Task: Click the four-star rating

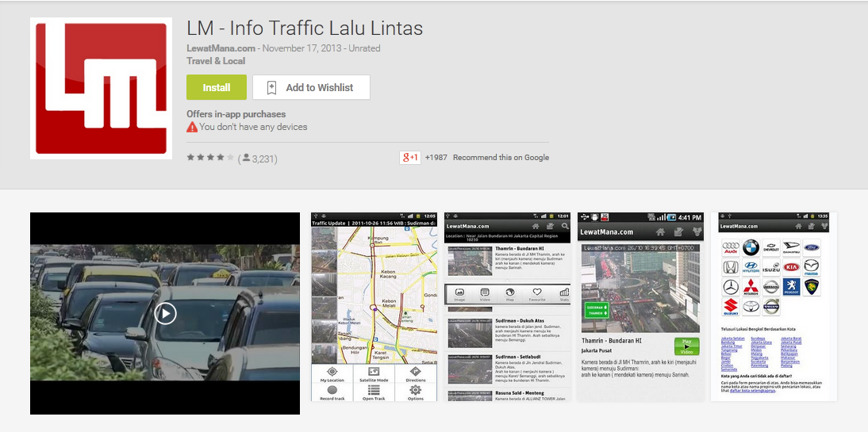Action: click(210, 158)
